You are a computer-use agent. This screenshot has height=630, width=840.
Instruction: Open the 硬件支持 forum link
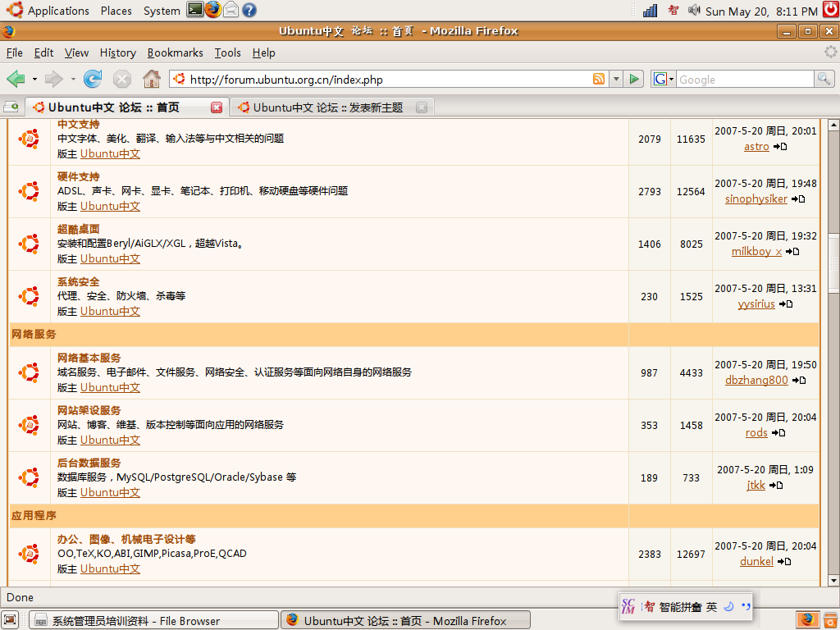click(78, 176)
